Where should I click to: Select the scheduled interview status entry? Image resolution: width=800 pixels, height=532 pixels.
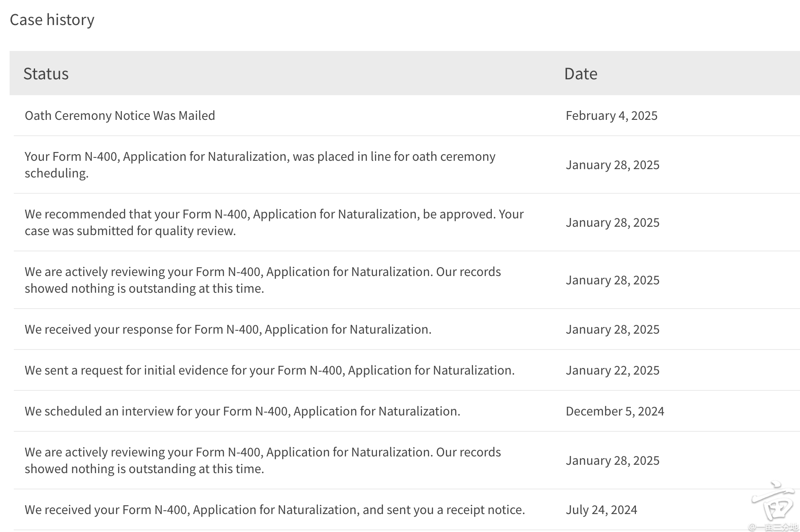pos(242,411)
